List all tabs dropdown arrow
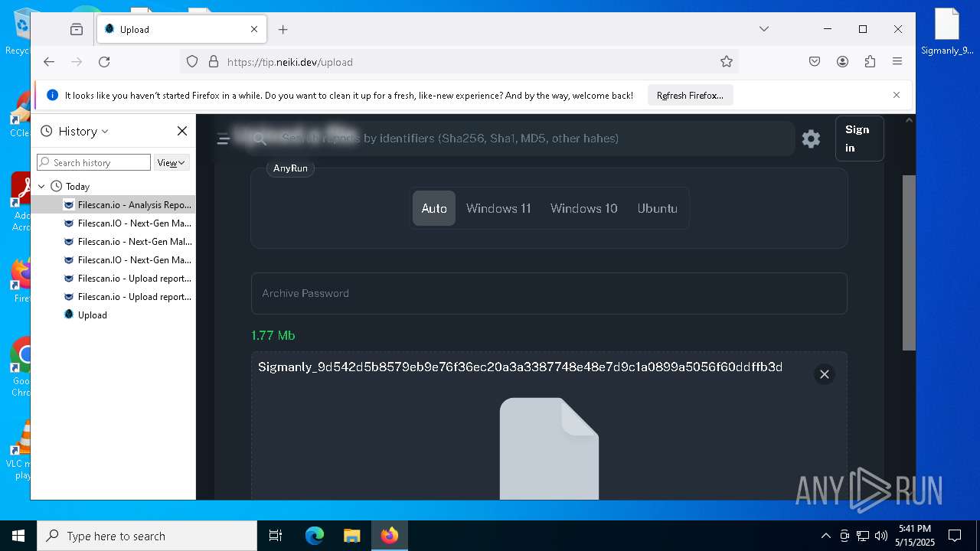 pyautogui.click(x=763, y=29)
